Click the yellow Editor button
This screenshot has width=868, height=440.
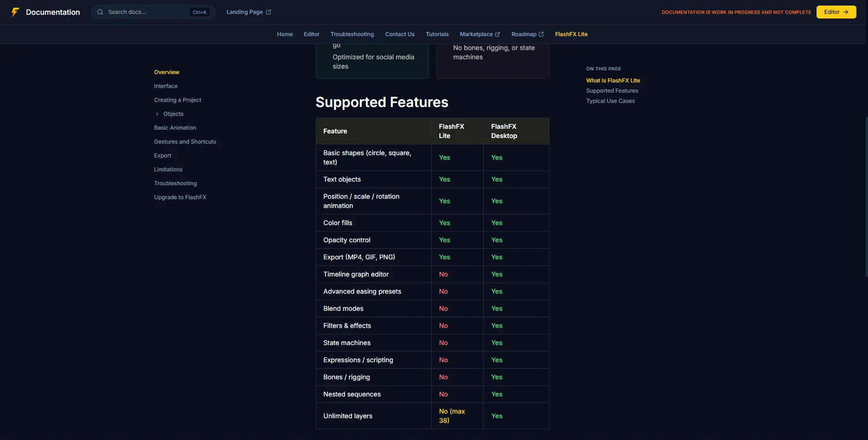[836, 12]
